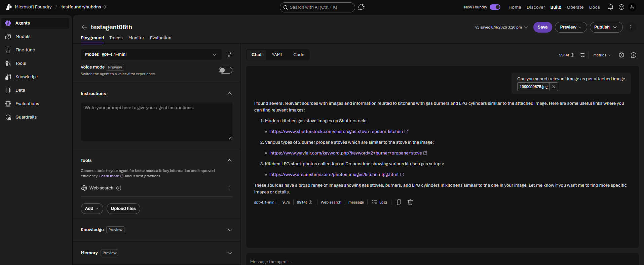The width and height of the screenshot is (644, 265).
Task: Go to Home in top navigation
Action: coord(515,7)
